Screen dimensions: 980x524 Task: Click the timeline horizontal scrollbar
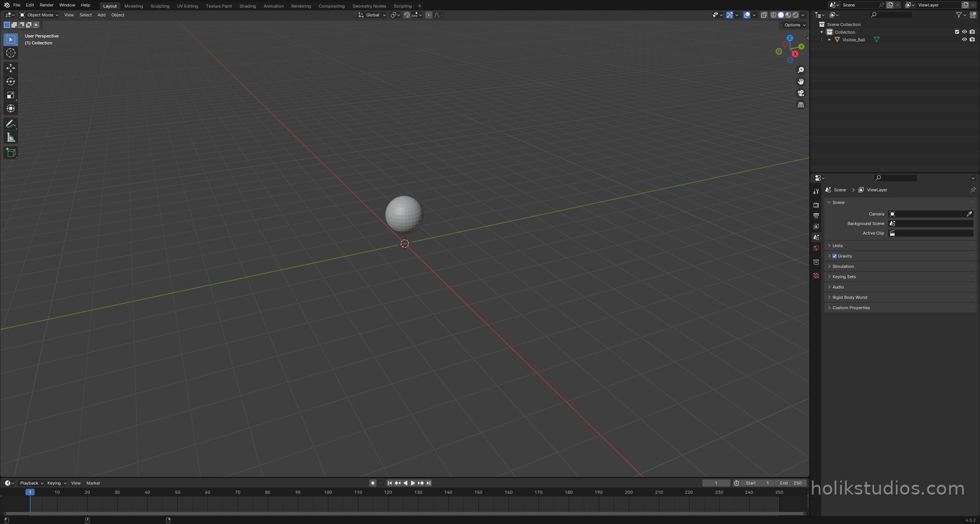(404, 513)
